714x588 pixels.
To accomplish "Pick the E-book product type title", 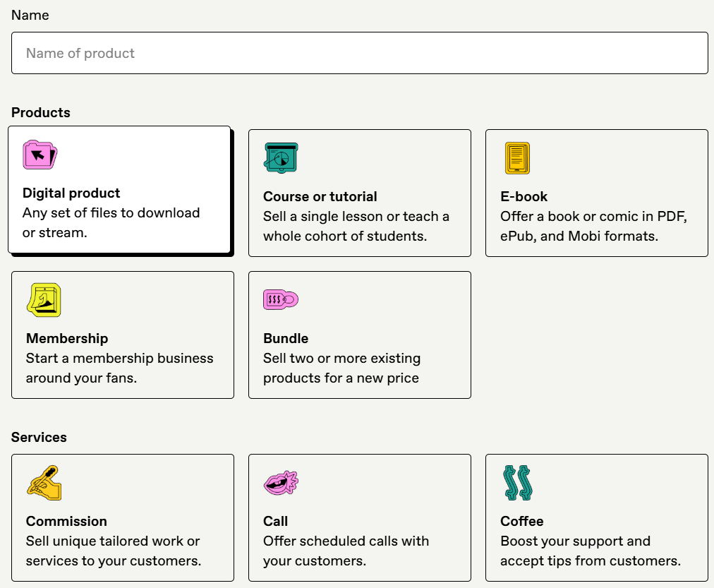I will pos(524,197).
